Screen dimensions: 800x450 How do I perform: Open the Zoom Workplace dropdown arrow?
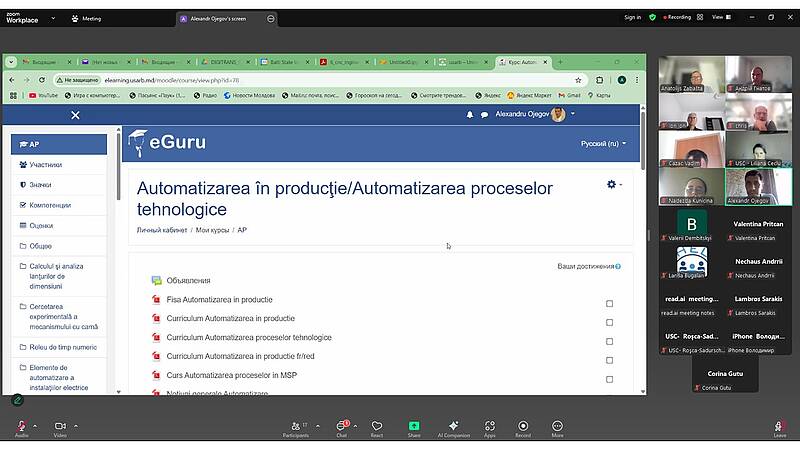coord(53,18)
